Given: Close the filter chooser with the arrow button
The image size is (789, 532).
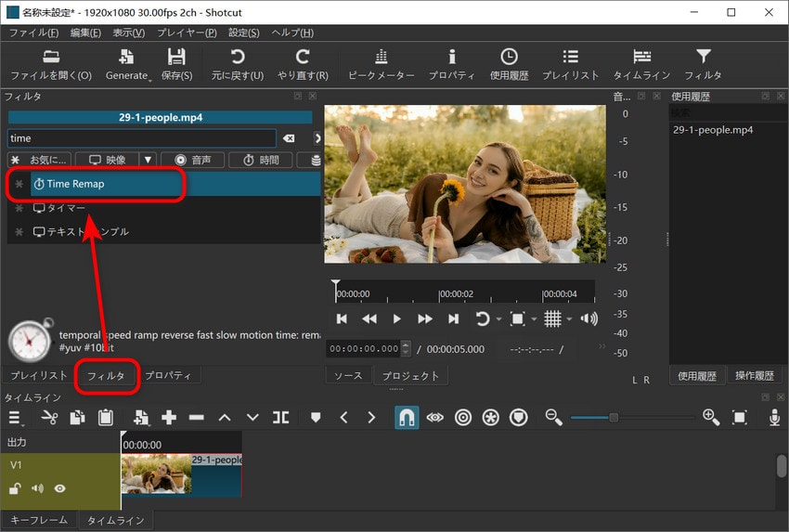Looking at the screenshot, I should [317, 138].
